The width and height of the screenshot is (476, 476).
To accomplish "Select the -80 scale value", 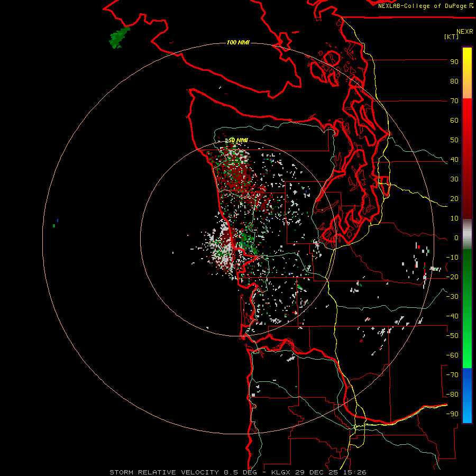I will click(x=452, y=395).
